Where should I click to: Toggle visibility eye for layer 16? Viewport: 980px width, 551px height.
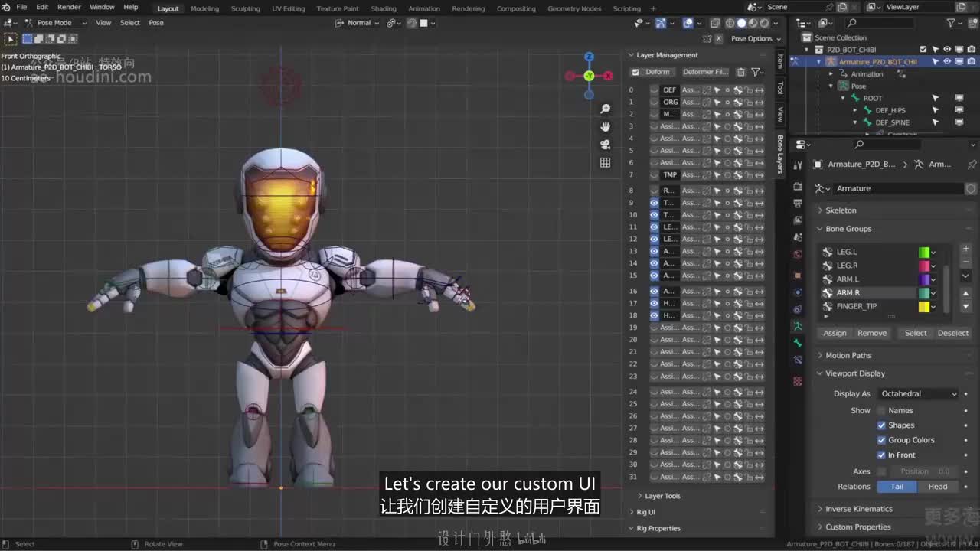(x=654, y=291)
